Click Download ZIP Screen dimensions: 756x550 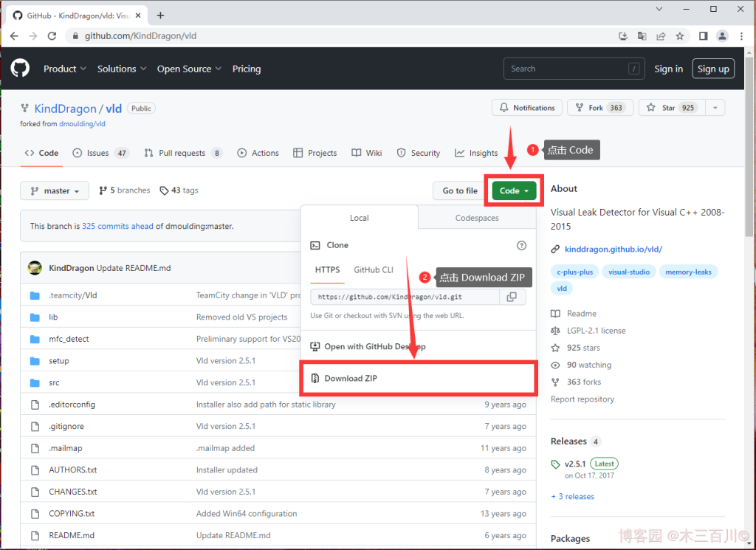coord(351,378)
